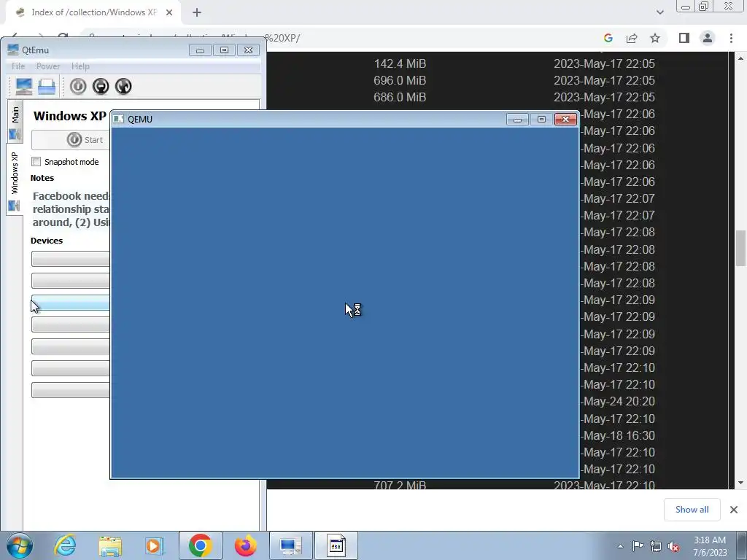Switch to Chrome via taskbar icon
The height and width of the screenshot is (560, 747).
tap(200, 545)
